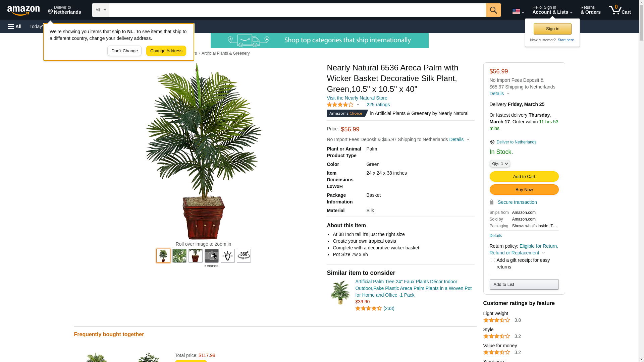
Task: Open the 360 degree view thumbnail
Action: pos(244,256)
